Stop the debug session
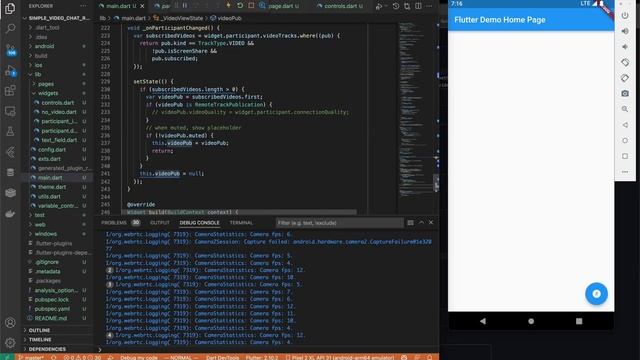640x360 pixels. (x=251, y=6)
